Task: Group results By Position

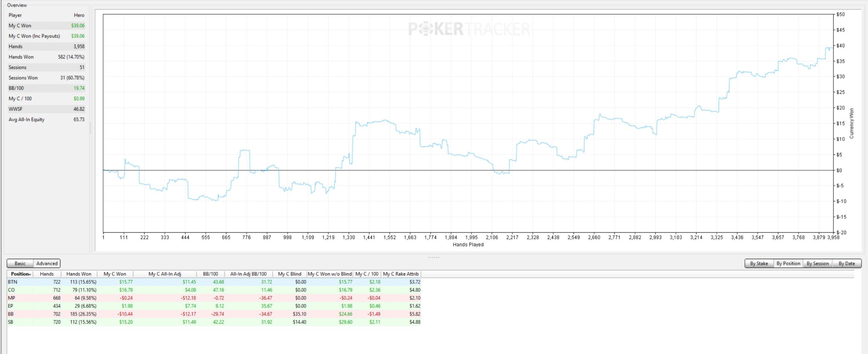Action: 788,263
